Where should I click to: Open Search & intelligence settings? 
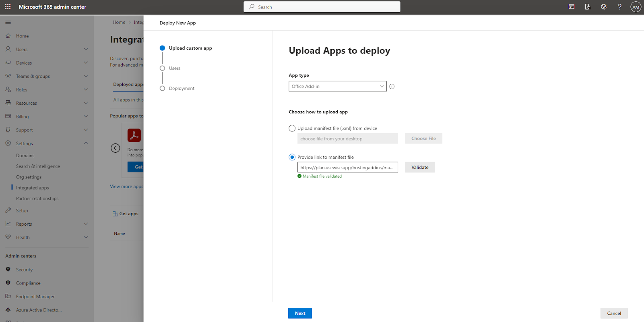click(38, 166)
